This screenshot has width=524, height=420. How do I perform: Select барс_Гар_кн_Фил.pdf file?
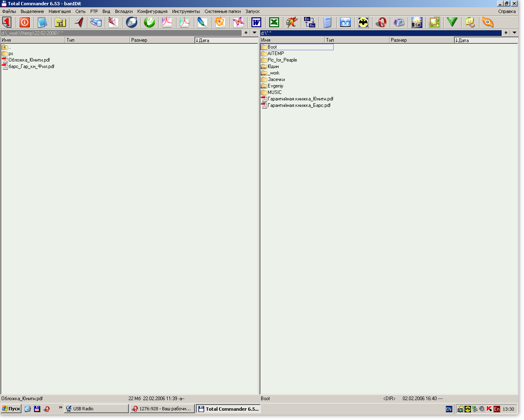(28, 66)
